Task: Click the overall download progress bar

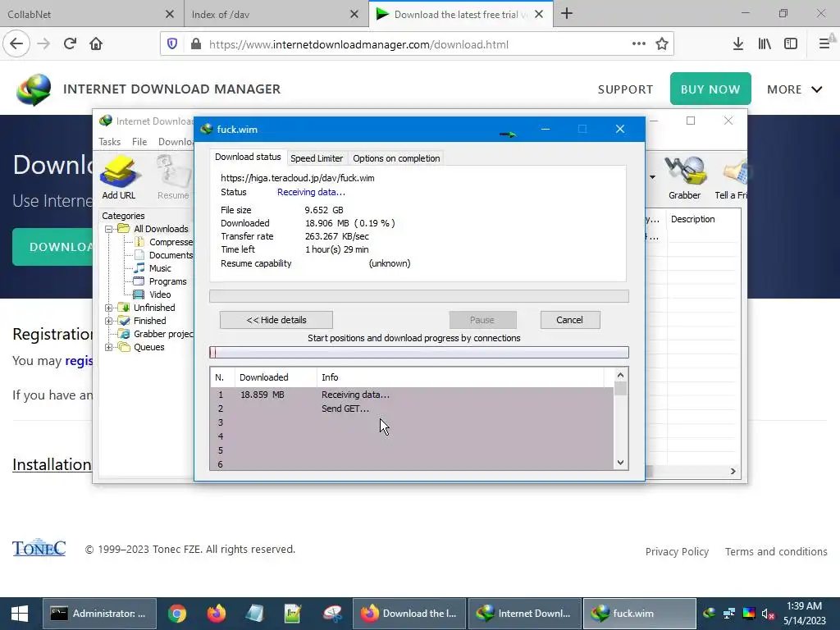Action: point(419,296)
